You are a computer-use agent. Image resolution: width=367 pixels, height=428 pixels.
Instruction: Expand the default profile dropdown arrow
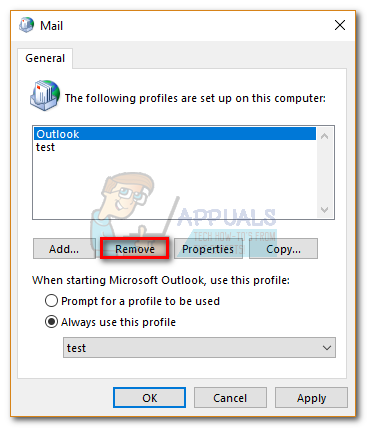[x=327, y=348]
